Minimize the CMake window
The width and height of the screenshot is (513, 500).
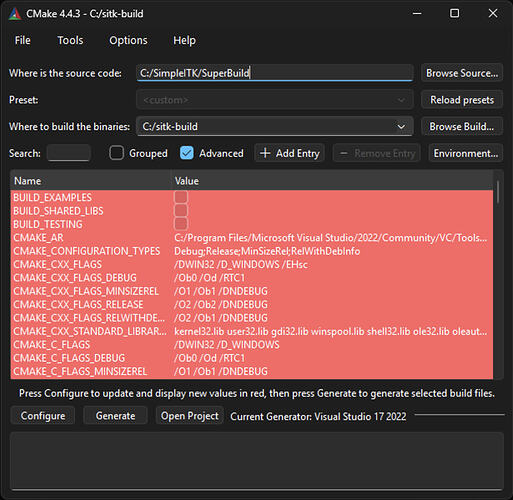[x=417, y=13]
